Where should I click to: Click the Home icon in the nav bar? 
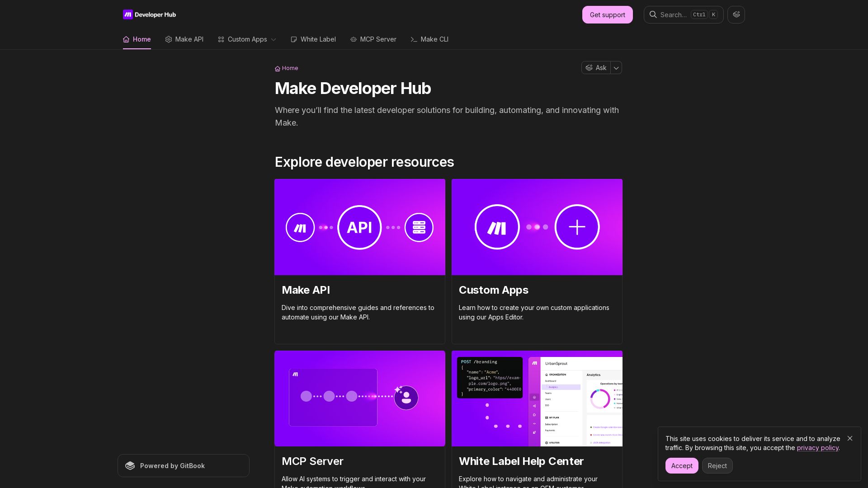pos(126,39)
